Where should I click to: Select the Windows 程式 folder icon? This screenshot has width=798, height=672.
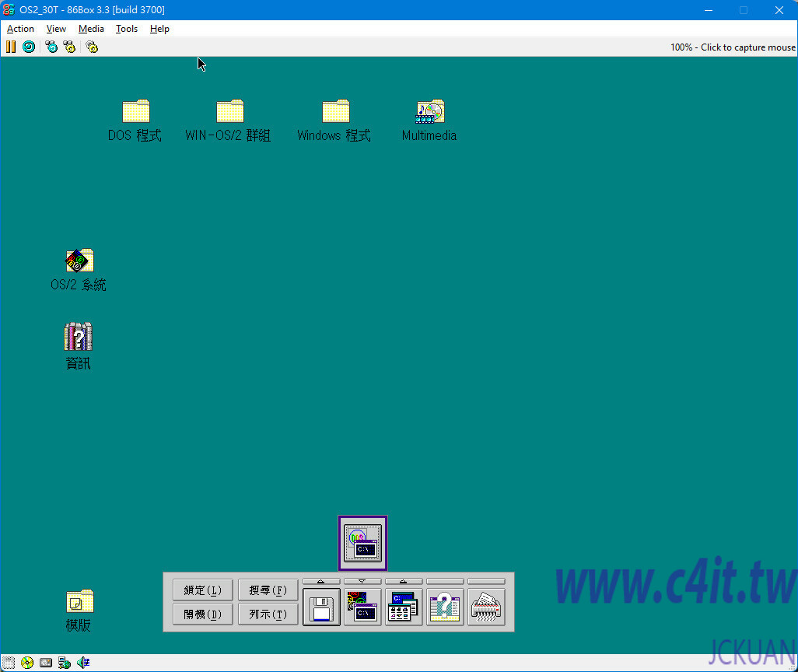(336, 111)
